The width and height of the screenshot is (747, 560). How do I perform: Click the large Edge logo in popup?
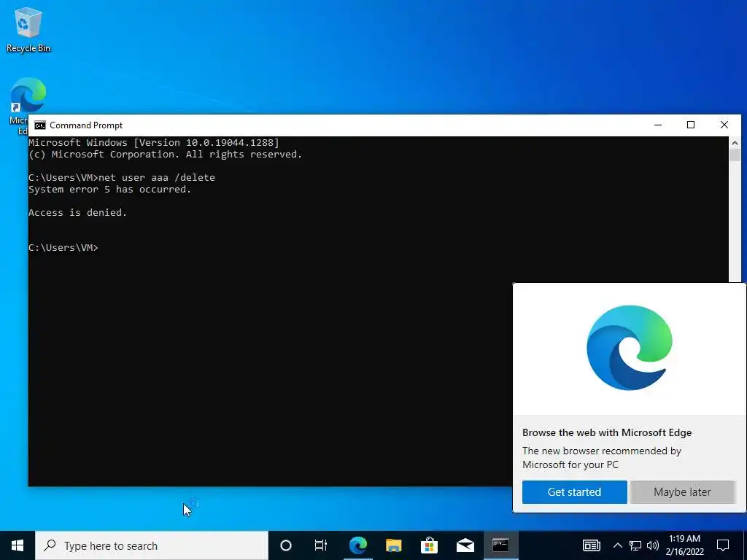(x=630, y=348)
